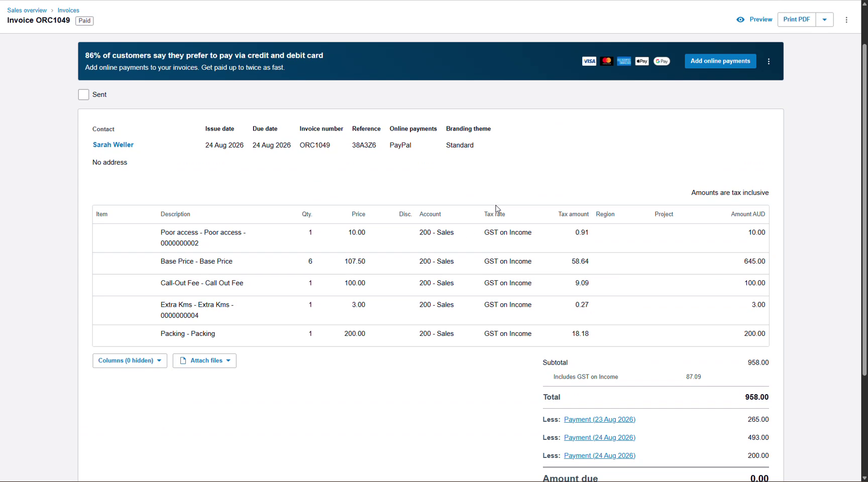This screenshot has height=482, width=868.
Task: Click the Amounts are tax inclusive text
Action: 730,193
